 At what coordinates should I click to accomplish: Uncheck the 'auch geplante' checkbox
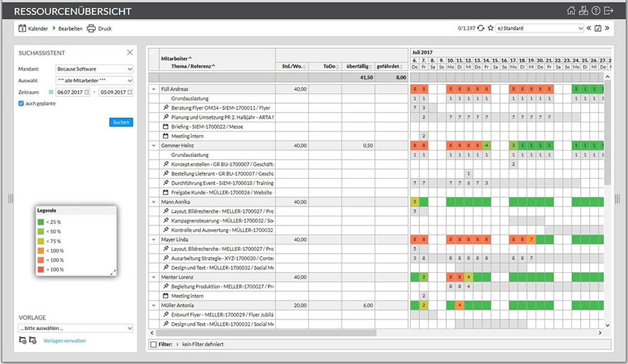point(21,103)
